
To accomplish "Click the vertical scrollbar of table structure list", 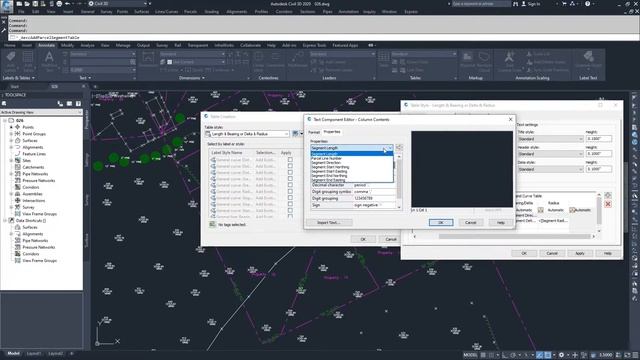I will (x=599, y=212).
